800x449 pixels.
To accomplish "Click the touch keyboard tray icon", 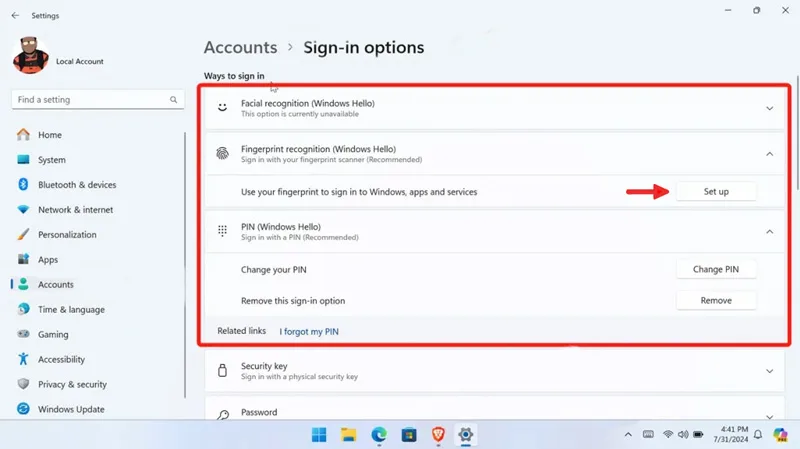I will tap(648, 434).
